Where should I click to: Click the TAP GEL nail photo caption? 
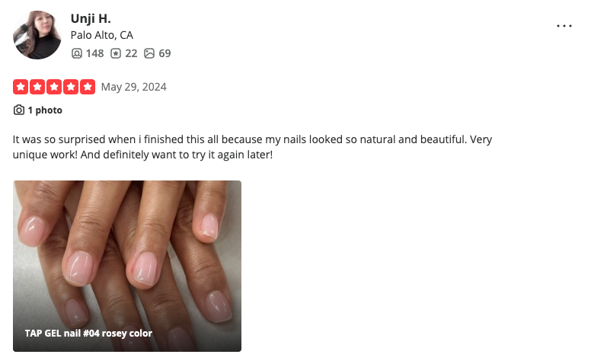pos(88,334)
